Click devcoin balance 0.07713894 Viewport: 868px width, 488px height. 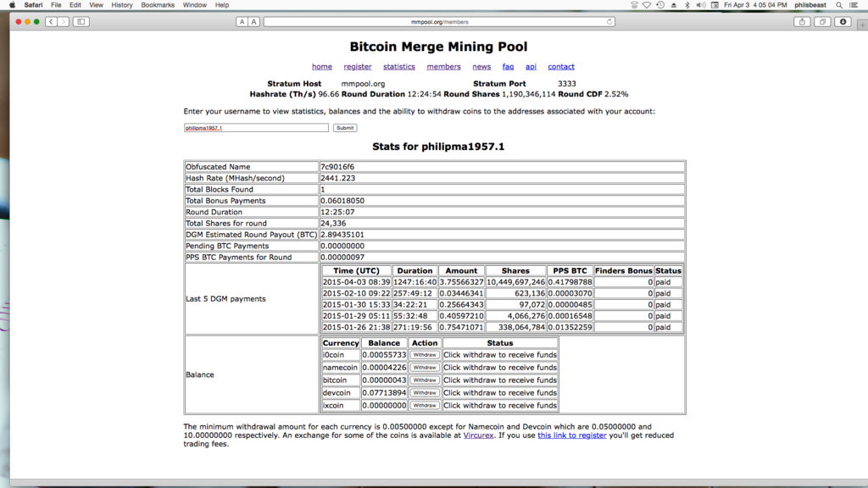[384, 393]
